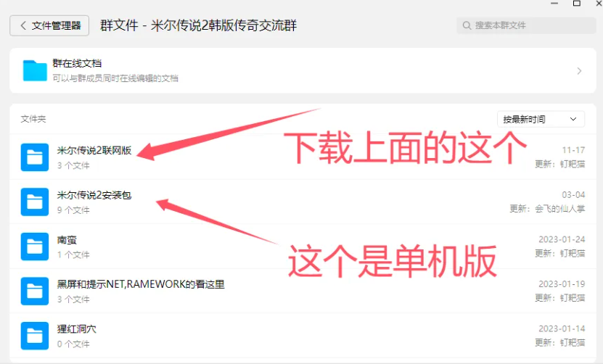Expand 群在线文档 with right chevron

579,71
